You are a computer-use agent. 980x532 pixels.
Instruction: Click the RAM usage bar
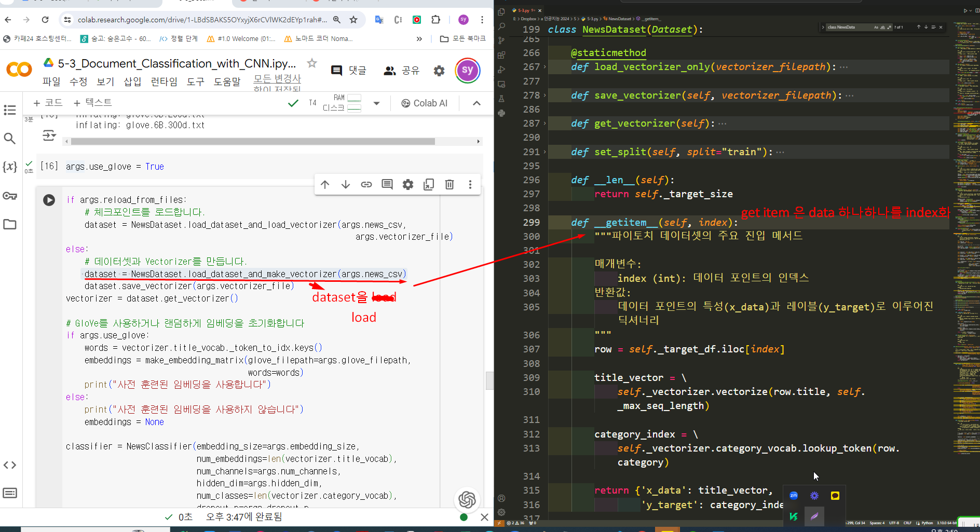click(x=354, y=98)
